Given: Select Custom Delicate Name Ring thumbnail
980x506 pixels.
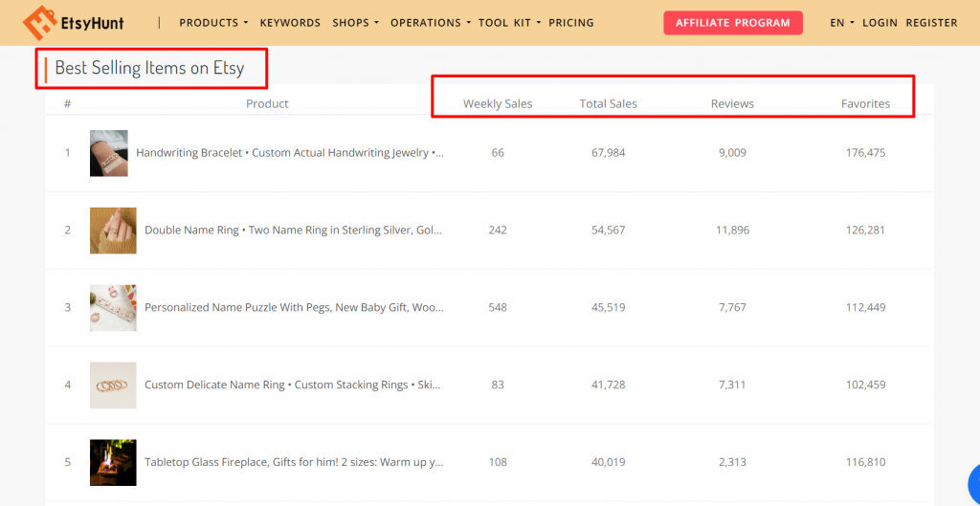Looking at the screenshot, I should [x=113, y=385].
